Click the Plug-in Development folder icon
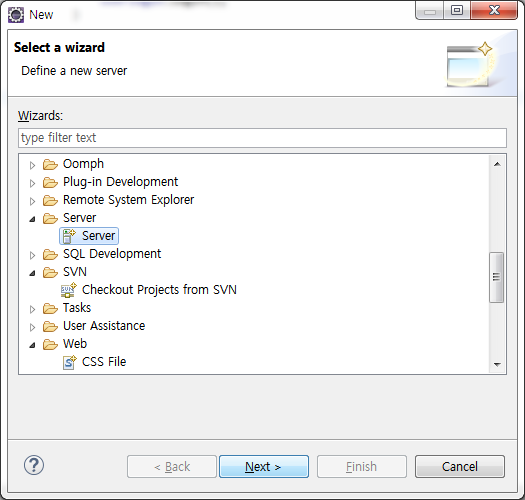 coord(50,183)
